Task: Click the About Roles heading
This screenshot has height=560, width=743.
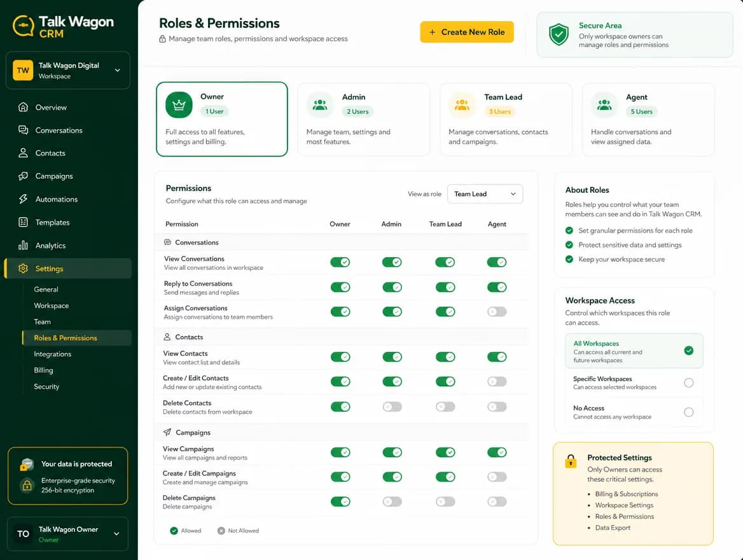Action: coord(587,190)
